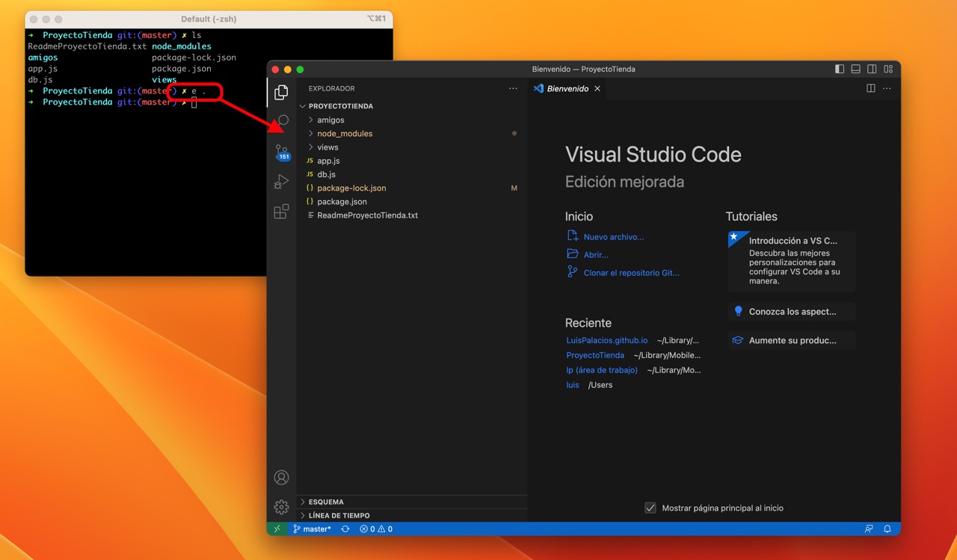Open the Manage gear icon
This screenshot has height=560, width=957.
point(281,507)
